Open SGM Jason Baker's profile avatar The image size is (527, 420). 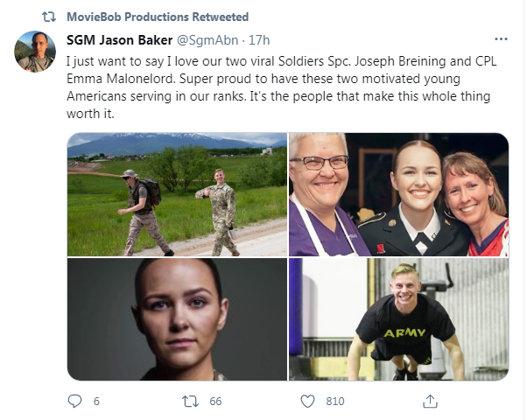tap(35, 52)
